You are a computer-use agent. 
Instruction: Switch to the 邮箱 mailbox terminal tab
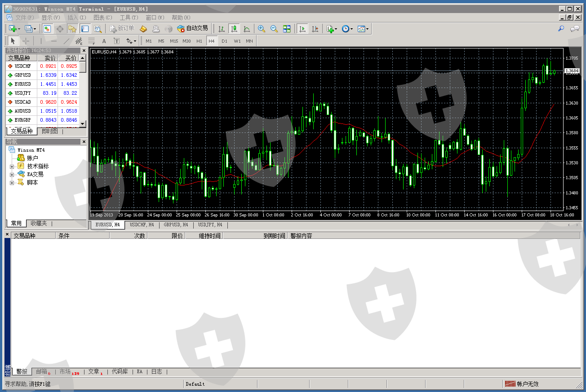coord(43,371)
